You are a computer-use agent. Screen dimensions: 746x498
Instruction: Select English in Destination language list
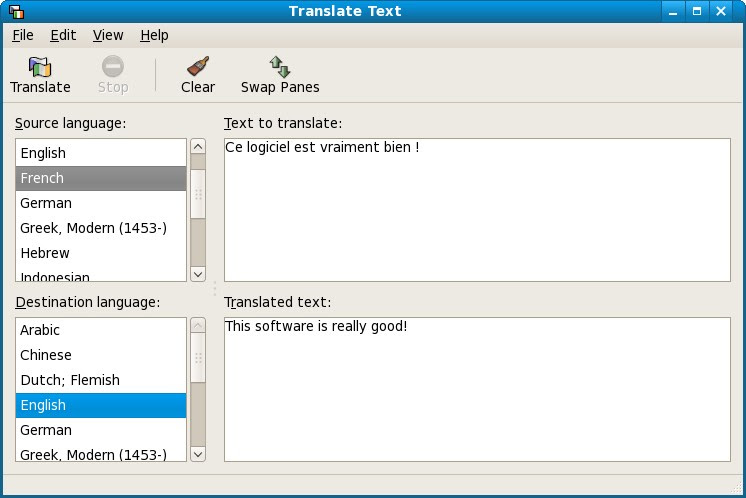[x=101, y=405]
